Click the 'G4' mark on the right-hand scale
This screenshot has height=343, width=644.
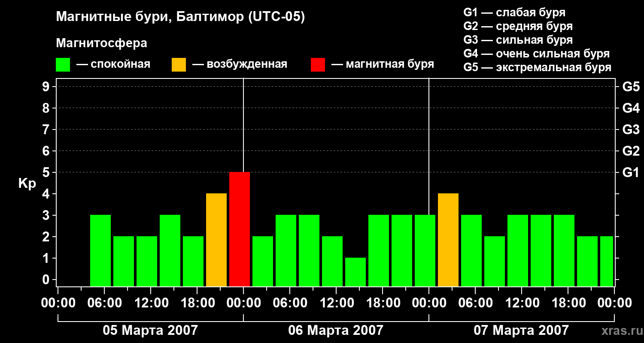631,108
